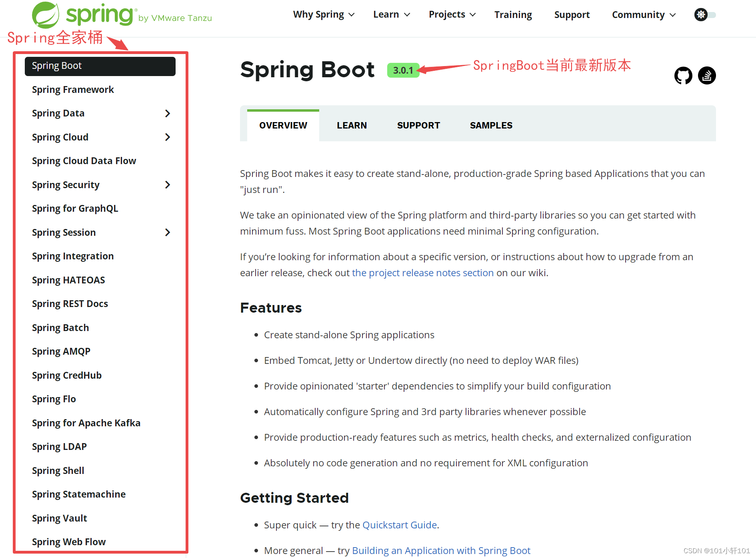Viewport: 756px width, 558px height.
Task: Expand the Spring Cloud submenu chevron
Action: coord(168,137)
